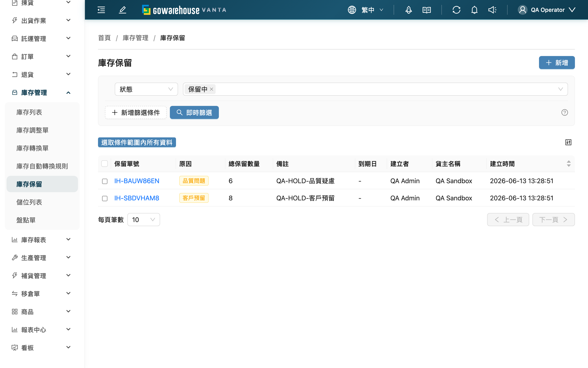This screenshot has width=588, height=368.
Task: Check the row checkbox for IH-SBDVHAM8
Action: tap(105, 198)
